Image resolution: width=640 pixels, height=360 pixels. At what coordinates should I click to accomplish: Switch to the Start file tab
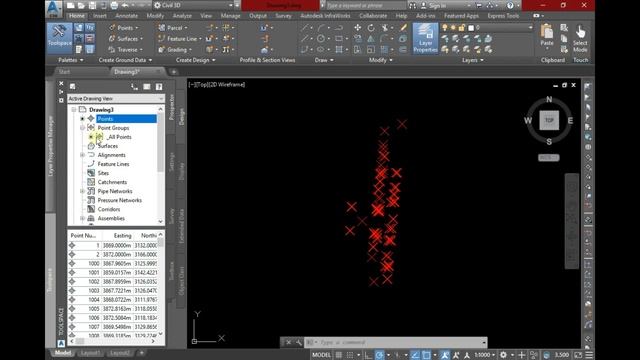[64, 72]
